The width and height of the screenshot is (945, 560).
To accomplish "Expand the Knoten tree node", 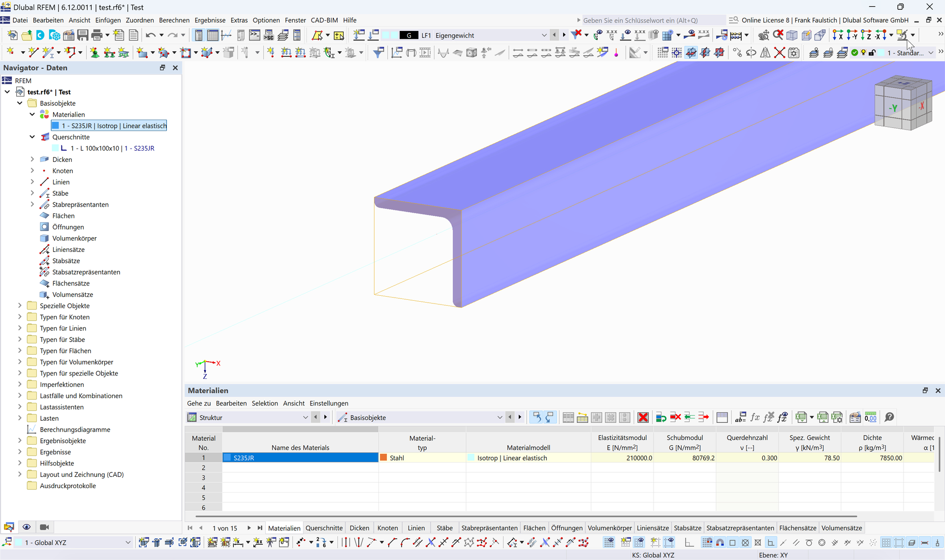I will (x=32, y=171).
